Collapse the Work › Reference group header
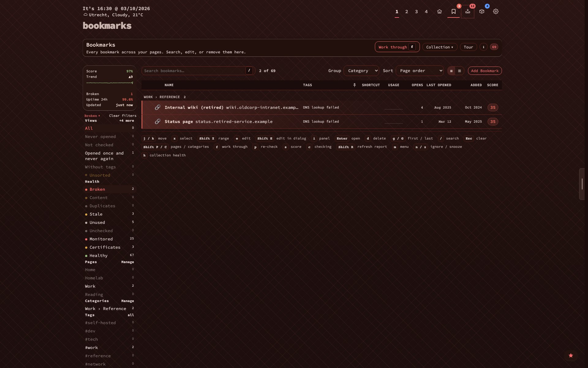This screenshot has width=588, height=368. pyautogui.click(x=165, y=97)
